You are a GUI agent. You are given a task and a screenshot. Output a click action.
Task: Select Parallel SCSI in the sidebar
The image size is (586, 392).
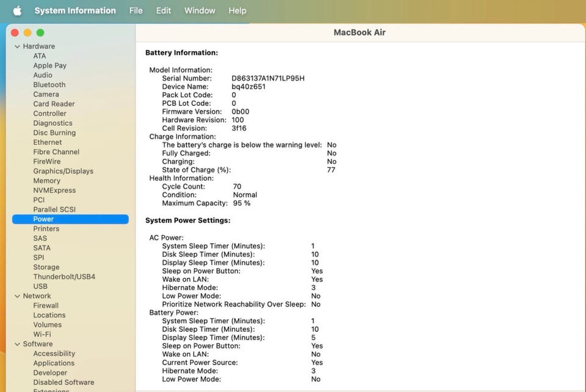(x=54, y=209)
